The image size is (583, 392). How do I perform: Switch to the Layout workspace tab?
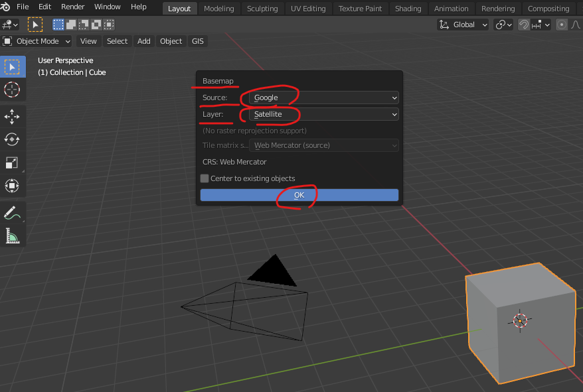179,9
